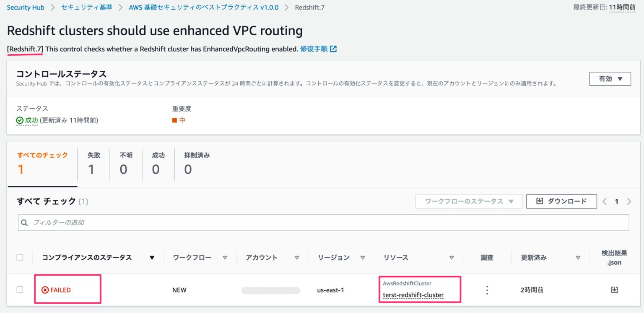Screen dimensions: 644x313
Task: Click the filter search magnifier icon
Action: [x=25, y=222]
